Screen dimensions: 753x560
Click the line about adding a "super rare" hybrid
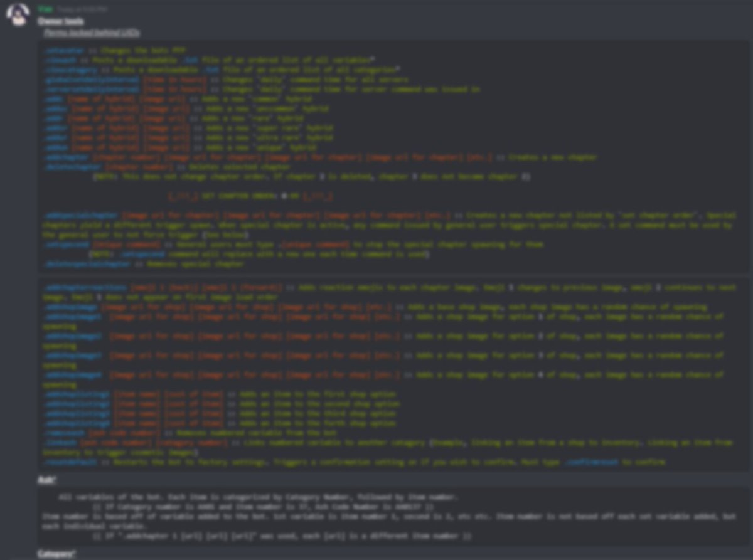187,128
